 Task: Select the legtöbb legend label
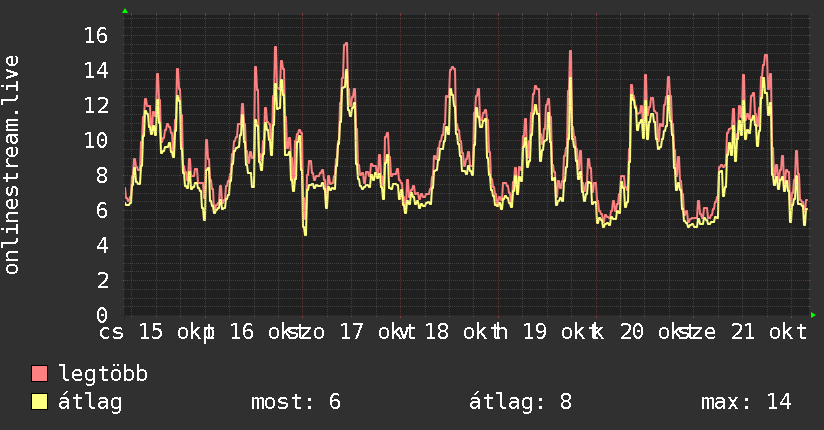click(103, 374)
